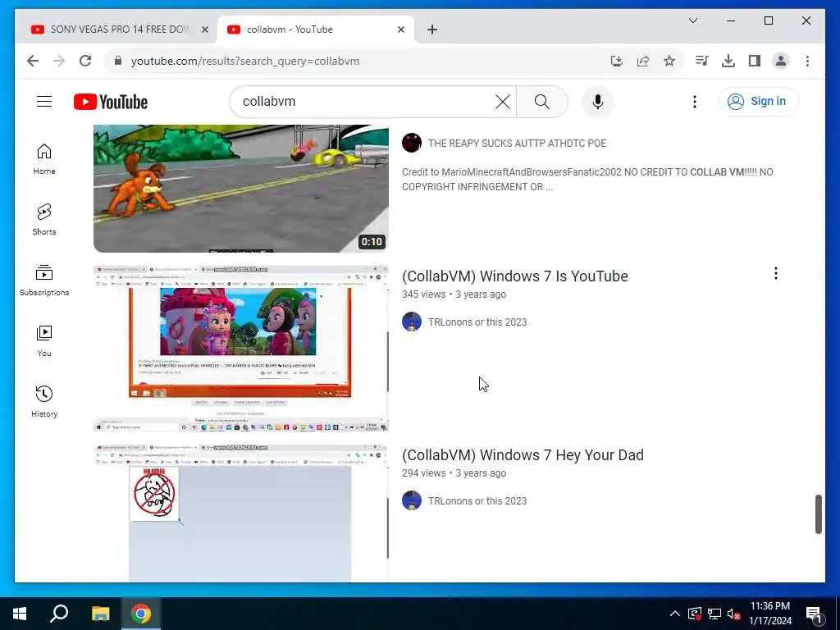
Task: Go back to the previous page
Action: [33, 61]
